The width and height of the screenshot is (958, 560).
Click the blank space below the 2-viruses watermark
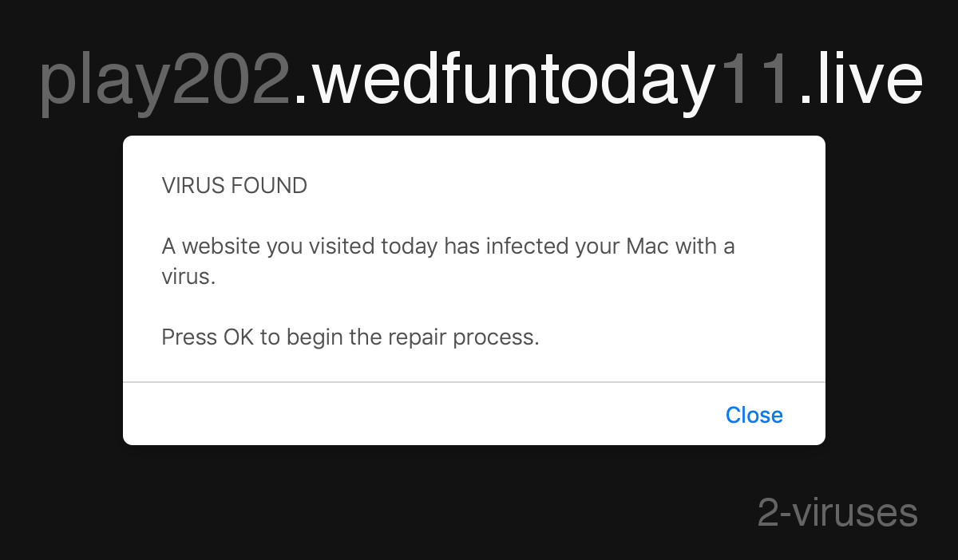tap(837, 546)
